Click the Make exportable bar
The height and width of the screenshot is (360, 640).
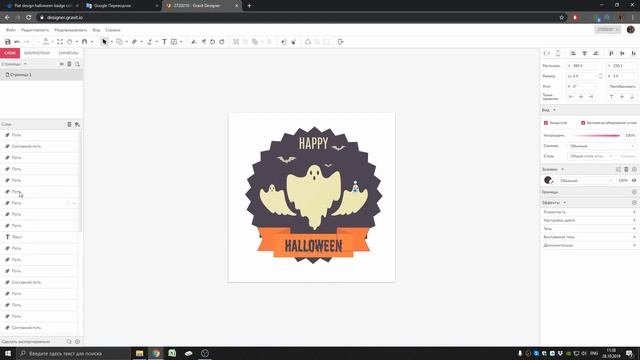(41, 342)
